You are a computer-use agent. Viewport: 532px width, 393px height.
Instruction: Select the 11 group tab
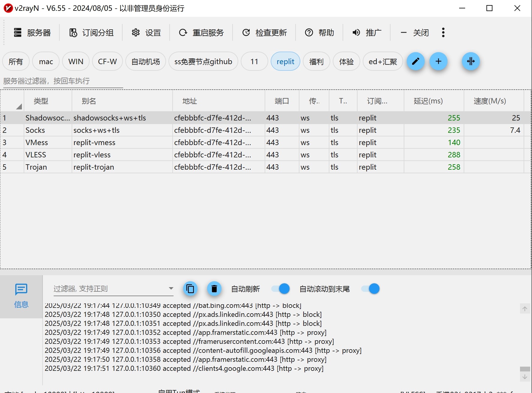click(x=254, y=61)
